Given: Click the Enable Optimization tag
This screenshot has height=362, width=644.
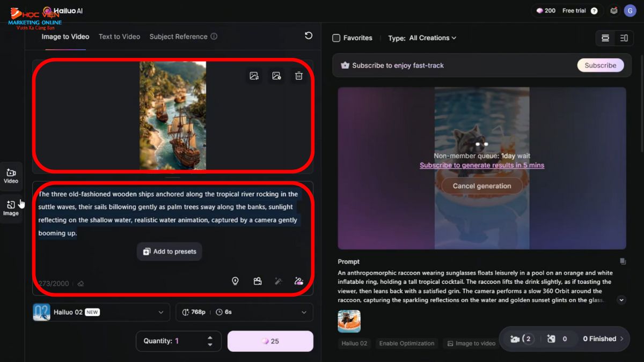Looking at the screenshot, I should (407, 343).
